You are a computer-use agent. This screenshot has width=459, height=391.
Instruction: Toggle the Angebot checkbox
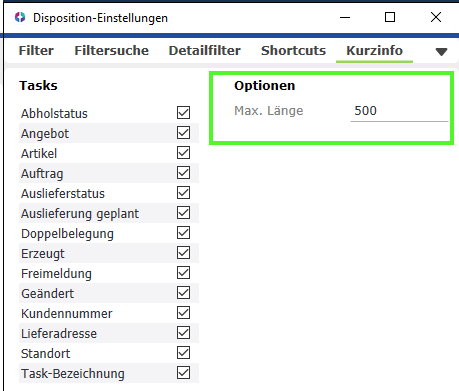[183, 133]
